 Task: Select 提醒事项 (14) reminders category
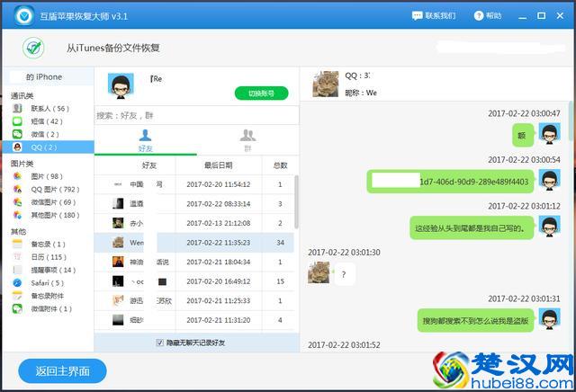(53, 270)
